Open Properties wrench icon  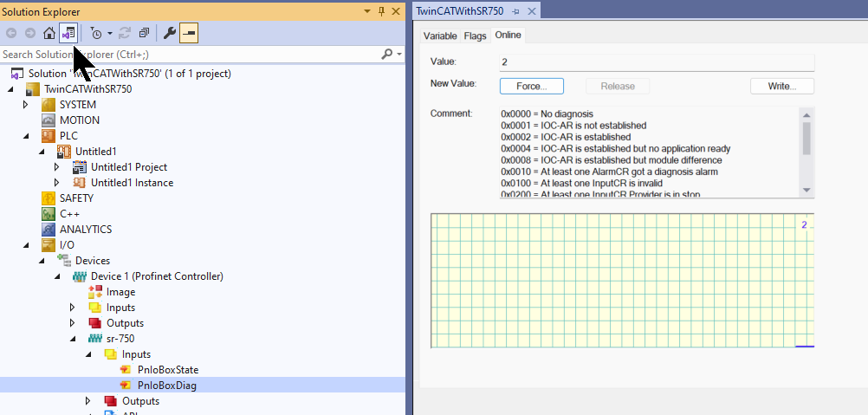click(170, 34)
